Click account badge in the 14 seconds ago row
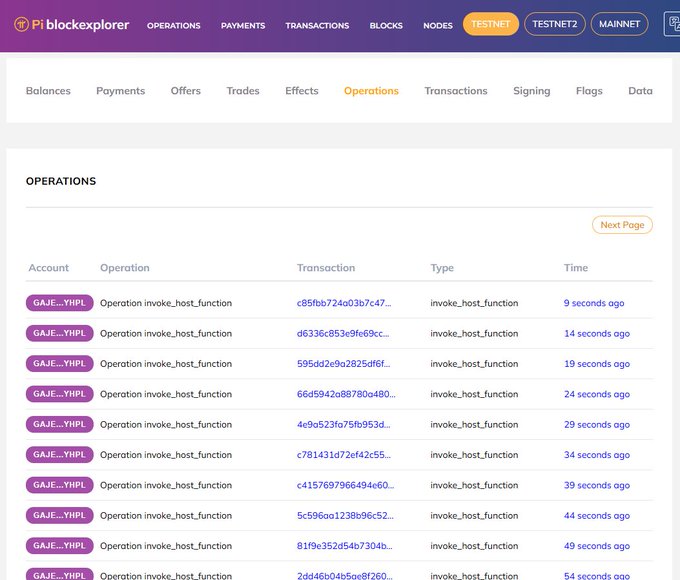This screenshot has width=680, height=580. coord(59,333)
